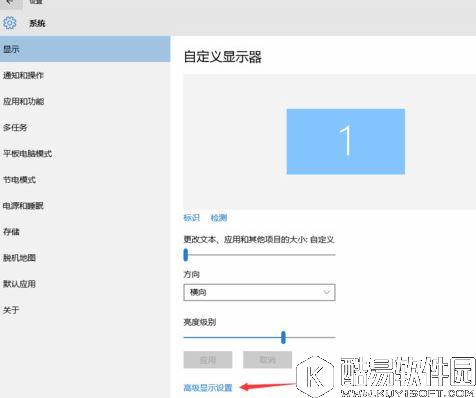The image size is (476, 398).
Task: Click the settings gear icon beside 系统
Action: point(9,23)
